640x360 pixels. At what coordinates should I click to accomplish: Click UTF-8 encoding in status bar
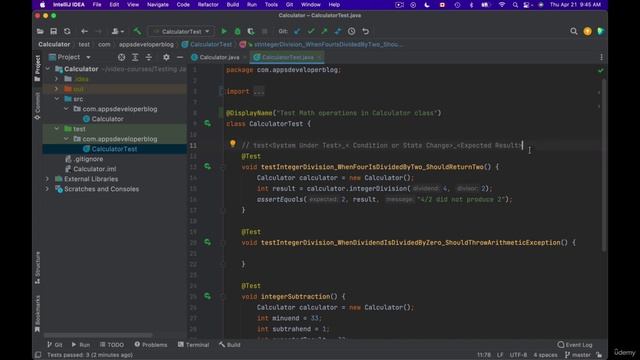coord(518,355)
